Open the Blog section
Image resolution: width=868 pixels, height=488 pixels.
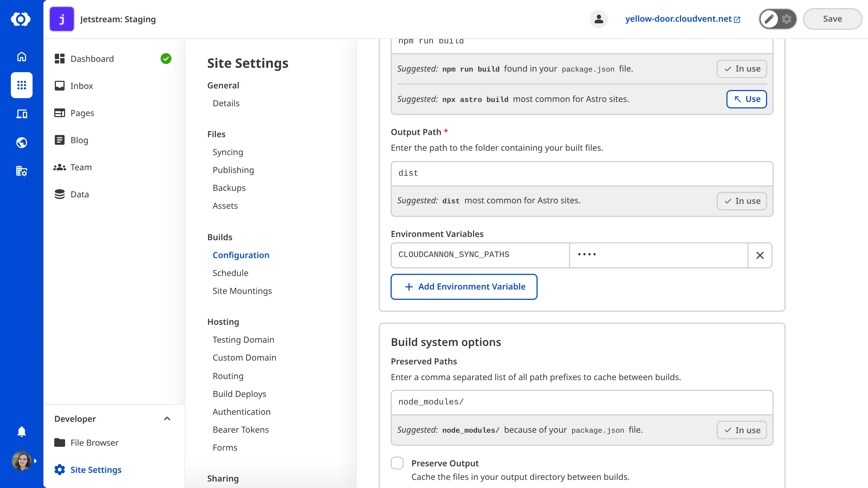pyautogui.click(x=79, y=140)
